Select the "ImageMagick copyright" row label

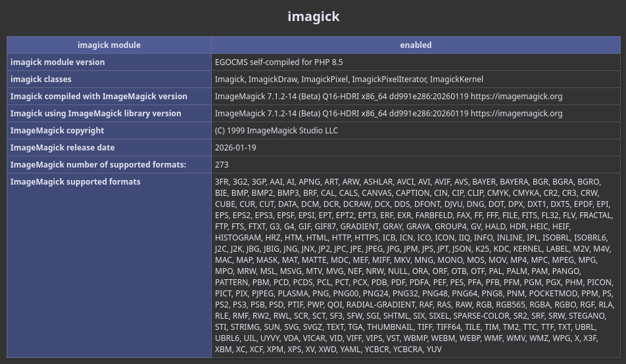[57, 131]
